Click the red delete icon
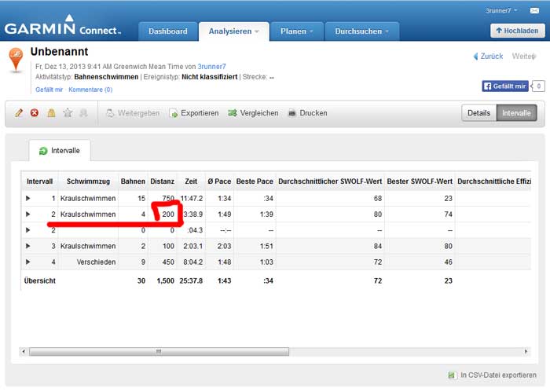This screenshot has height=392, width=550. pyautogui.click(x=35, y=113)
